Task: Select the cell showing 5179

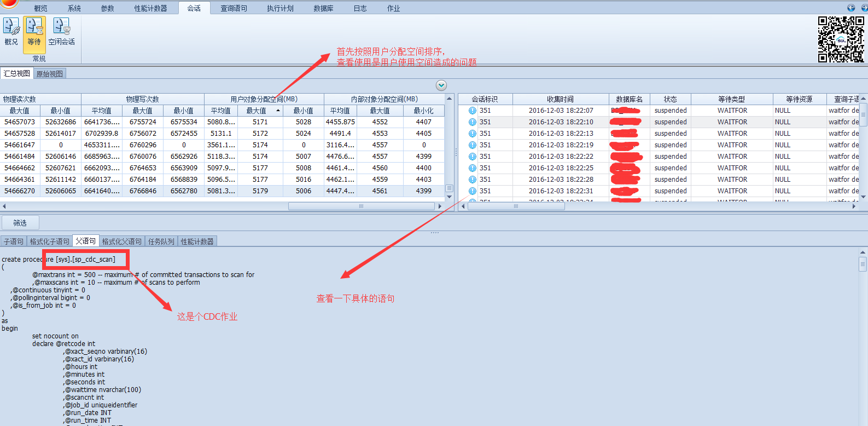Action: (x=260, y=191)
